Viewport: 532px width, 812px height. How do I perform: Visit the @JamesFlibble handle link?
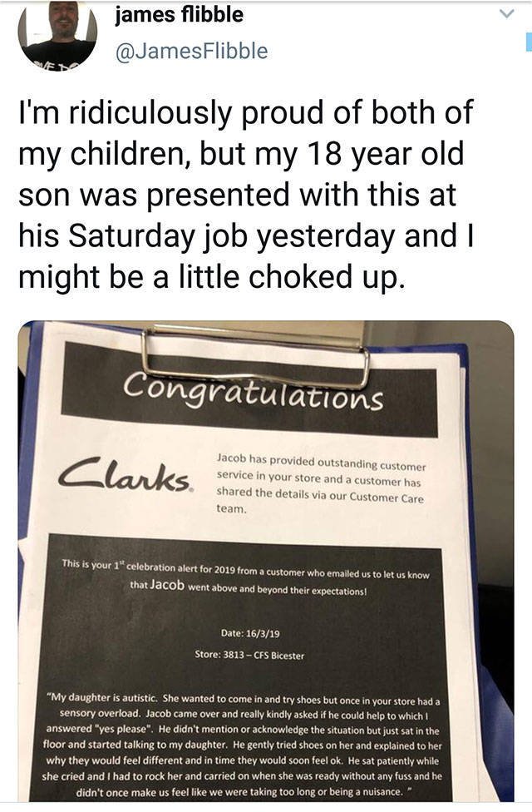(191, 51)
